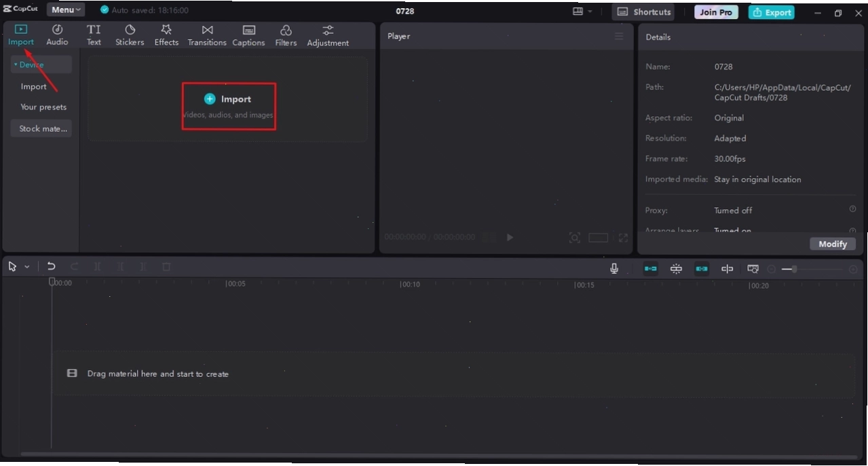
Task: Toggle auto snapping
Action: tap(676, 268)
